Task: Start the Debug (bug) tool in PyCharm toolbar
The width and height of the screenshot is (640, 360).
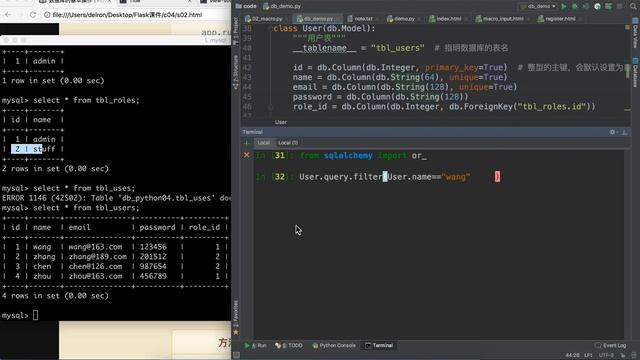Action: pos(575,6)
